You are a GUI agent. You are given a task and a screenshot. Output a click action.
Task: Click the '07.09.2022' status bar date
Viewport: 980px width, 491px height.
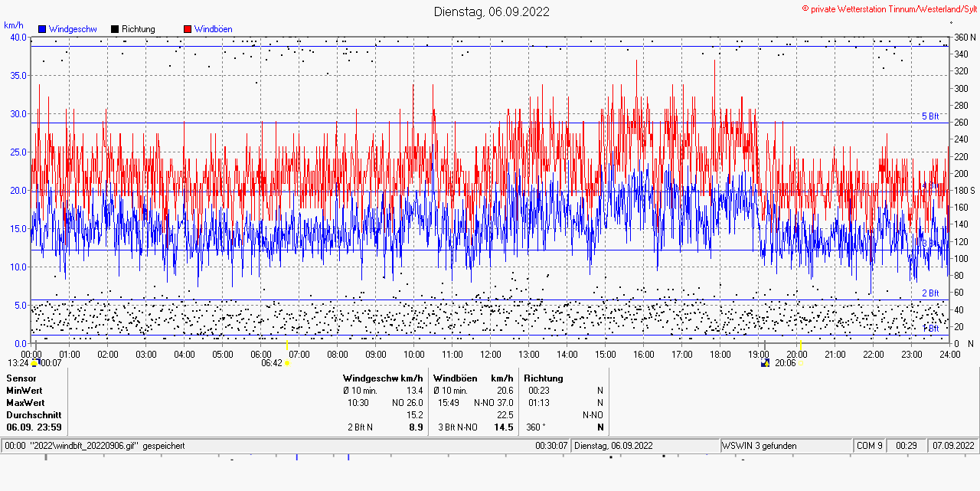pos(953,445)
